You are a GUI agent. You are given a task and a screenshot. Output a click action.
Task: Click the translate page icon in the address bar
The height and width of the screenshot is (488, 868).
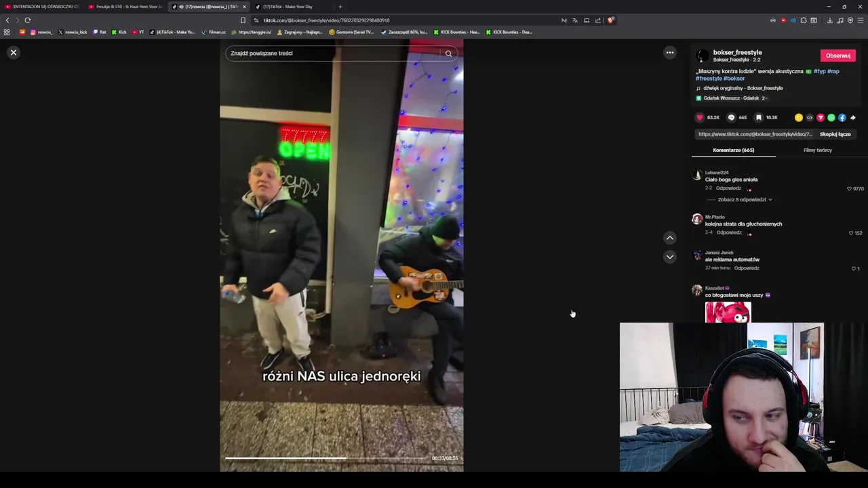(575, 20)
